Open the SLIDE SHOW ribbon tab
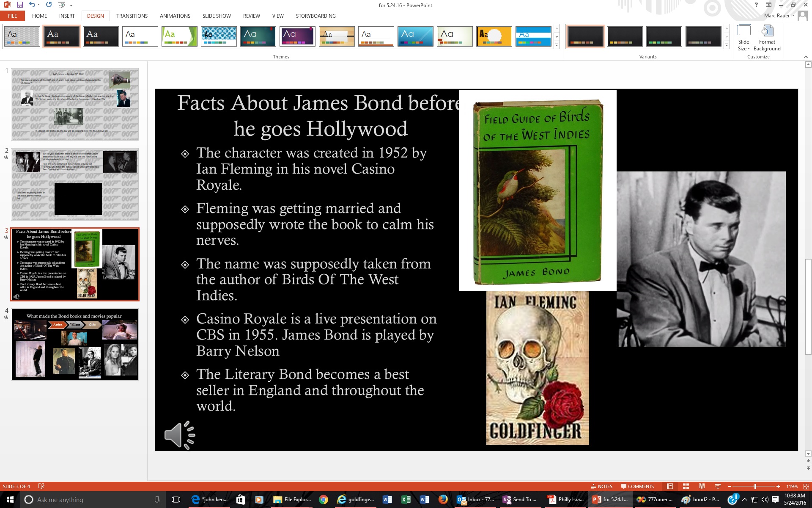The image size is (812, 508). coord(217,16)
